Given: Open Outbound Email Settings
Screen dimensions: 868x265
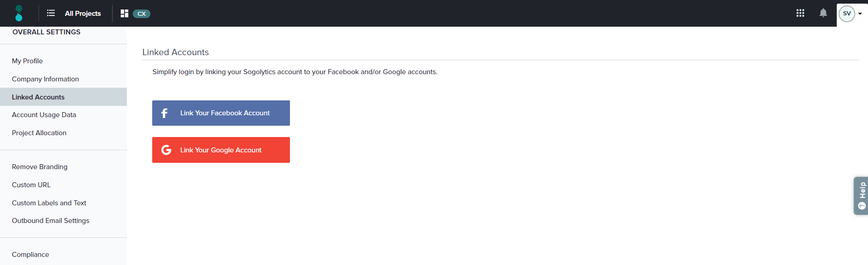Looking at the screenshot, I should pyautogui.click(x=50, y=221).
